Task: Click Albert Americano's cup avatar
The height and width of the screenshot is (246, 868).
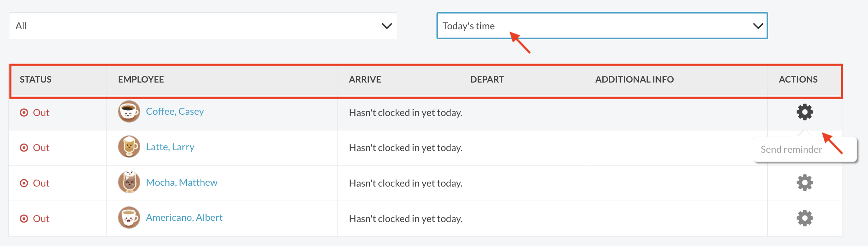Action: click(x=129, y=218)
